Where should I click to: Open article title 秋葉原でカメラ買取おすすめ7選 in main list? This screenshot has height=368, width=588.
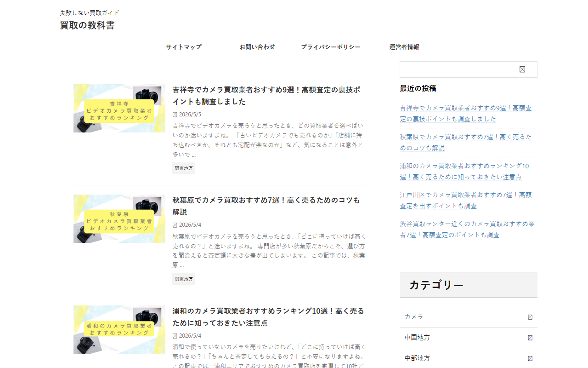[266, 206]
